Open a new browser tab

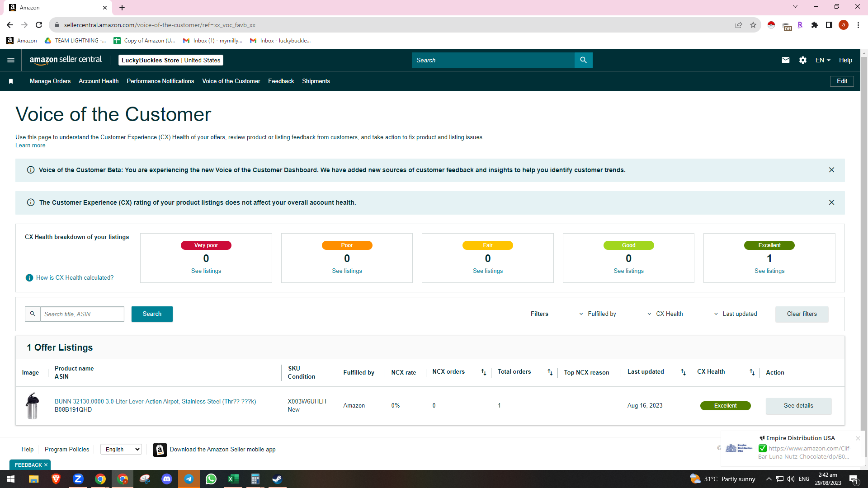(x=122, y=8)
